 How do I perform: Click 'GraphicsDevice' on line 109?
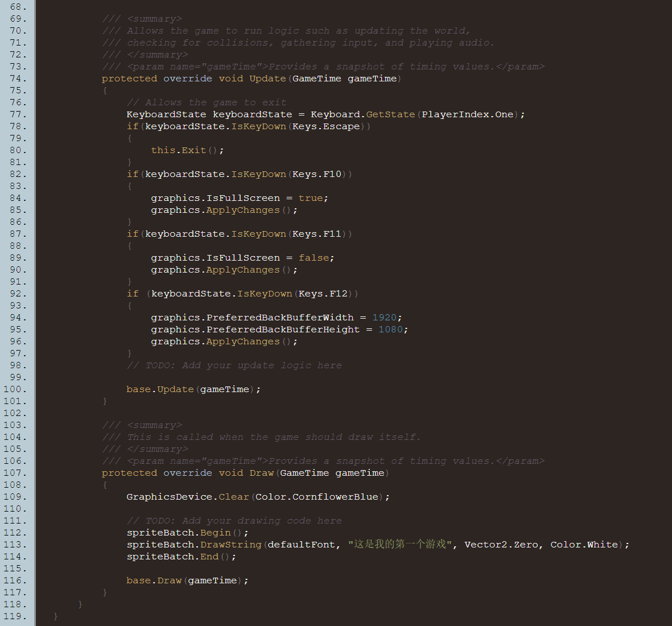click(170, 497)
